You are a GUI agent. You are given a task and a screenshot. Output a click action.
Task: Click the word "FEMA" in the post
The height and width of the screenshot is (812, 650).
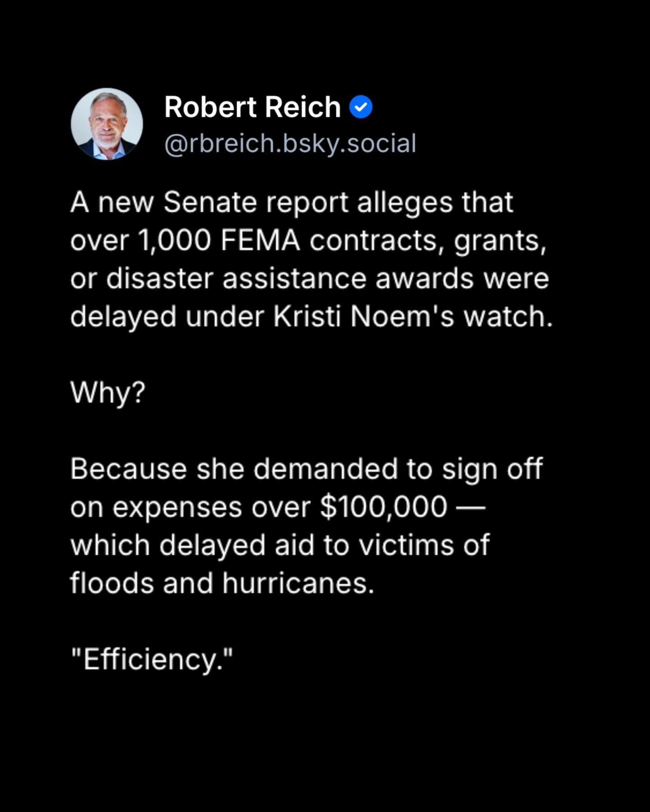tap(260, 240)
